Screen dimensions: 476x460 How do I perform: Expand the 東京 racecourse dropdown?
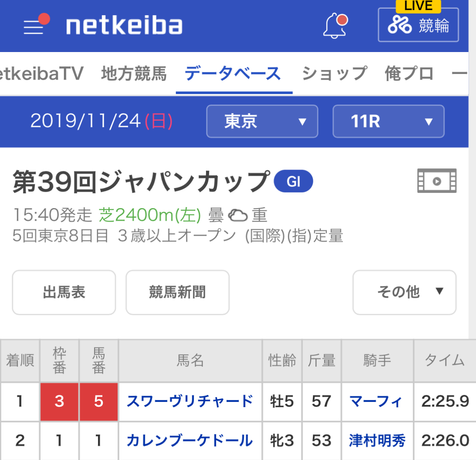[x=262, y=122]
